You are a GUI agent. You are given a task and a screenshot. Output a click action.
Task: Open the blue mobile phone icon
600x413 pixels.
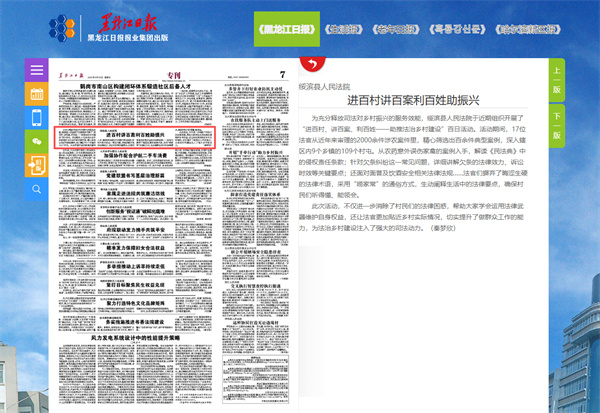37,117
